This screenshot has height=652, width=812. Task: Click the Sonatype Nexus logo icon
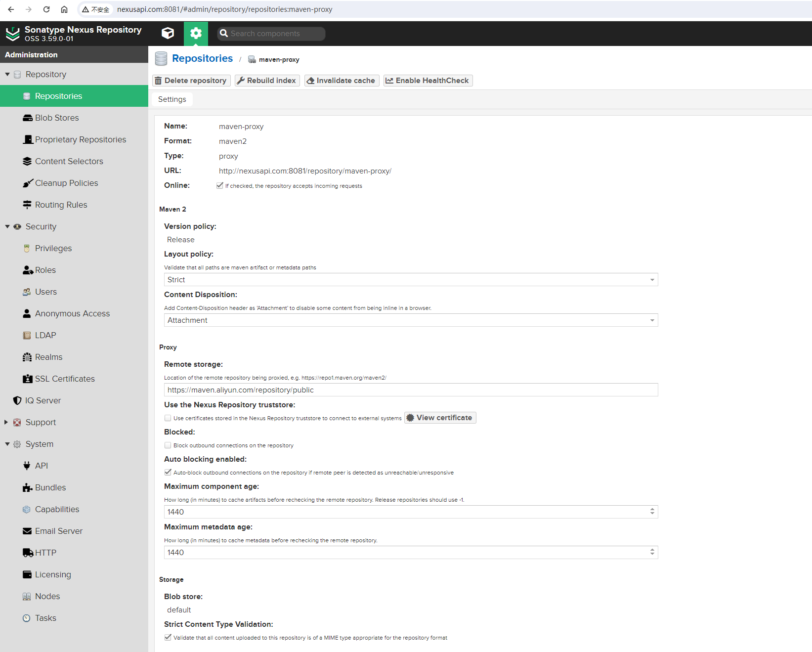pos(12,33)
